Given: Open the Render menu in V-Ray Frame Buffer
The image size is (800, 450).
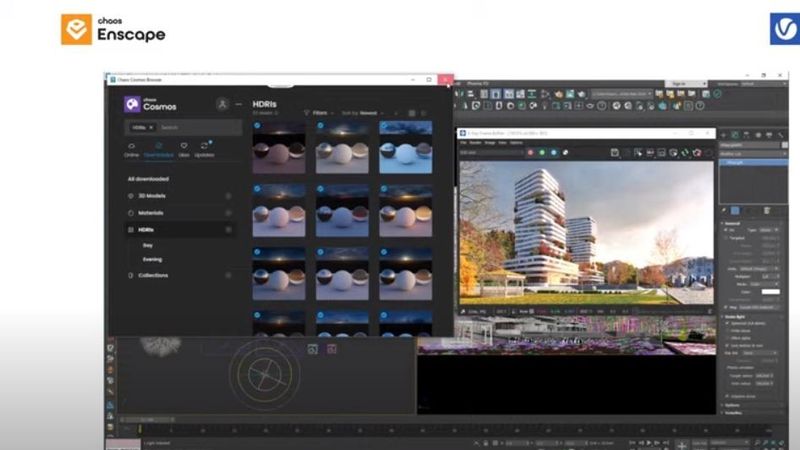Looking at the screenshot, I should click(x=475, y=143).
